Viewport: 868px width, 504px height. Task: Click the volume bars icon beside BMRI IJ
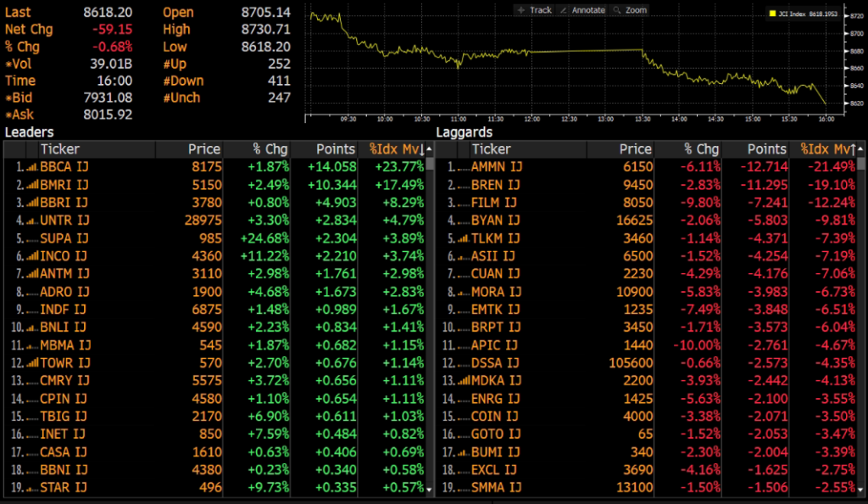[31, 185]
